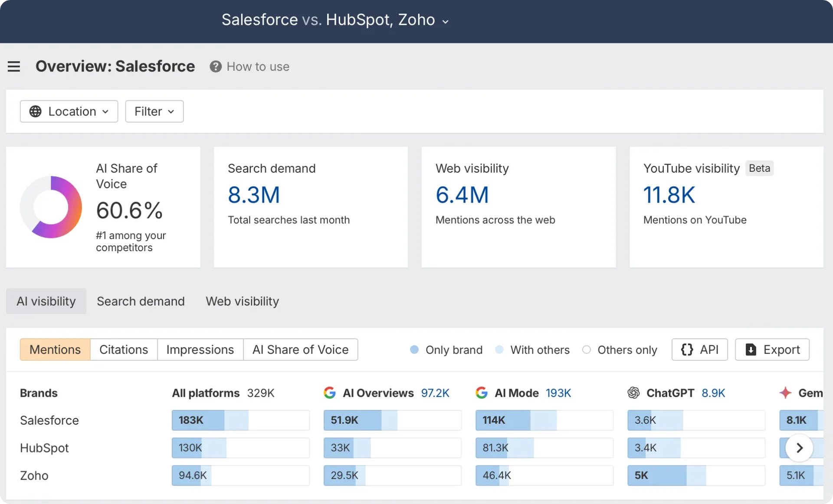Expand the Filter dropdown

click(x=154, y=111)
